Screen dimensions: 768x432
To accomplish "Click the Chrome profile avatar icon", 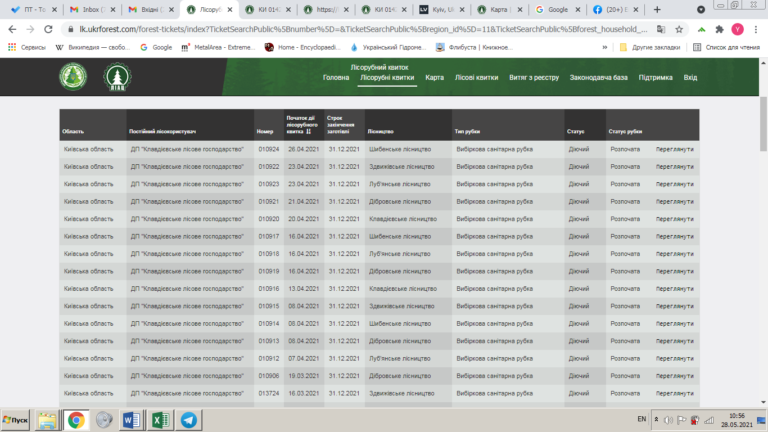I will click(738, 30).
